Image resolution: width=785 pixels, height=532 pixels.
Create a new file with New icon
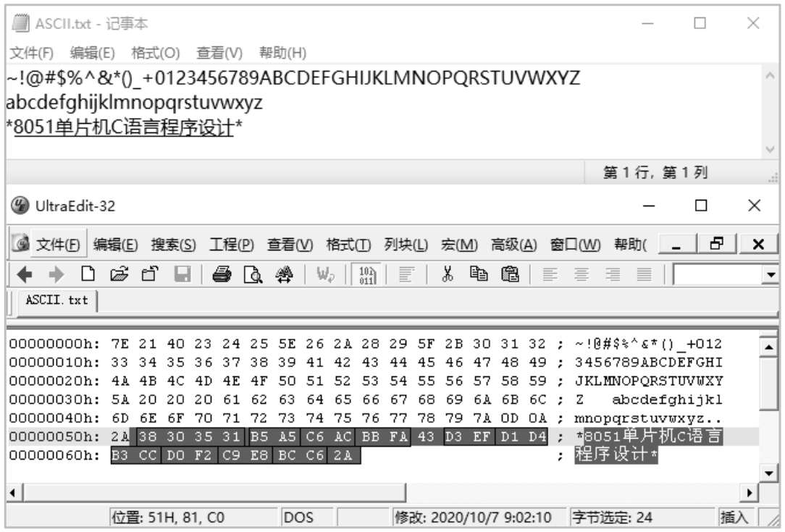88,274
